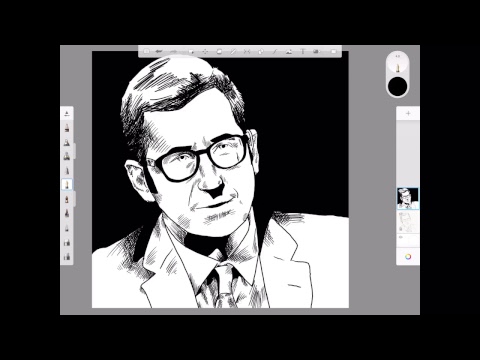
Task: Start time-lapse recording camera icon
Action: pos(317,51)
